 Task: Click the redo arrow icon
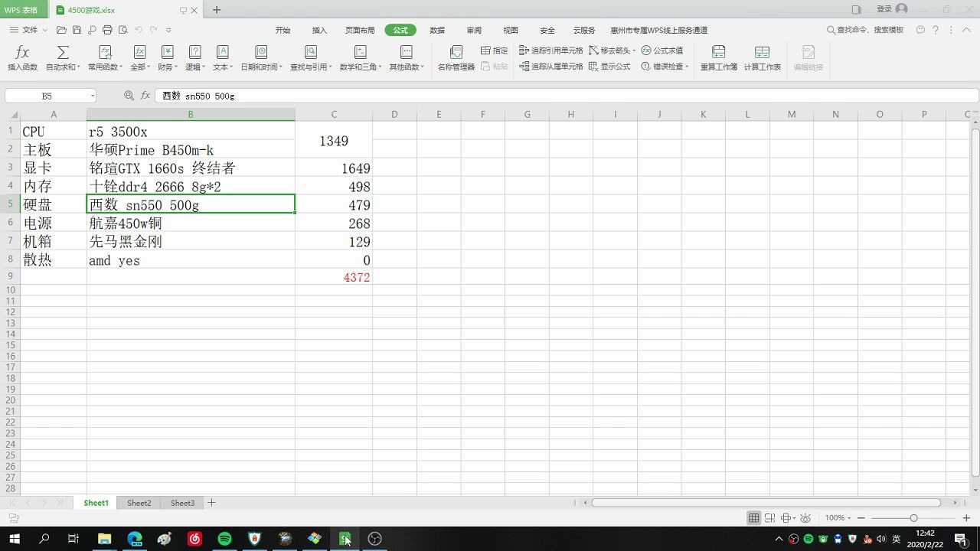[x=154, y=30]
